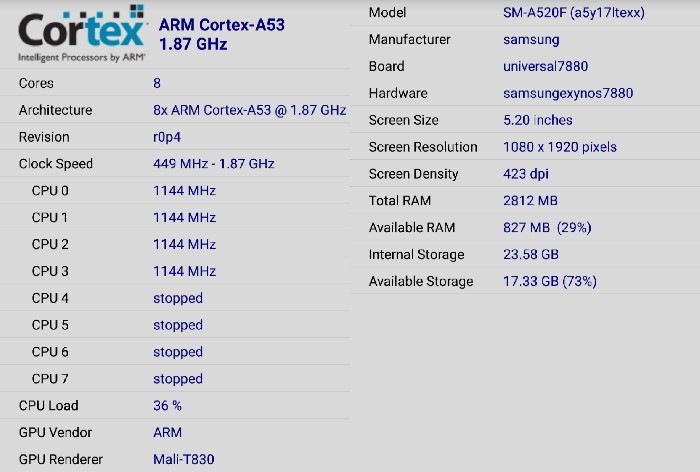Image resolution: width=700 pixels, height=472 pixels.
Task: Click the Cortex ARM logo
Action: click(82, 33)
